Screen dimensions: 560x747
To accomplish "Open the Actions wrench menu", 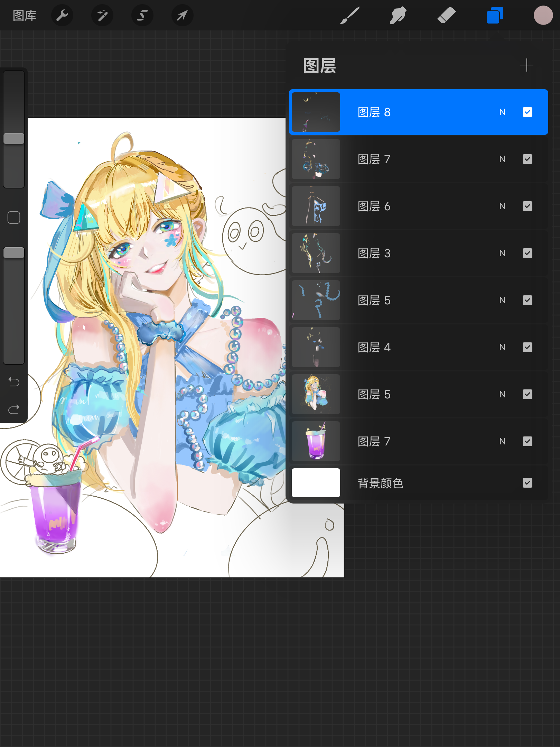I will coord(62,15).
